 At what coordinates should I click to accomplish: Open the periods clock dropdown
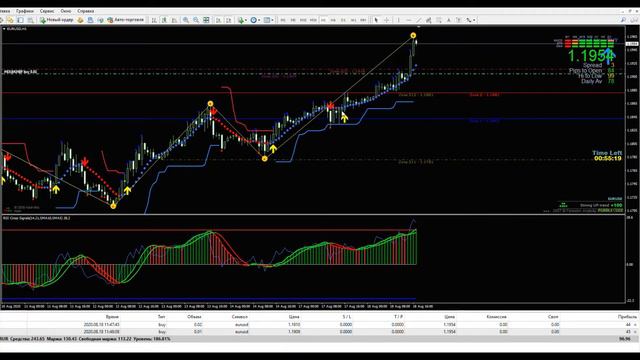click(255, 20)
